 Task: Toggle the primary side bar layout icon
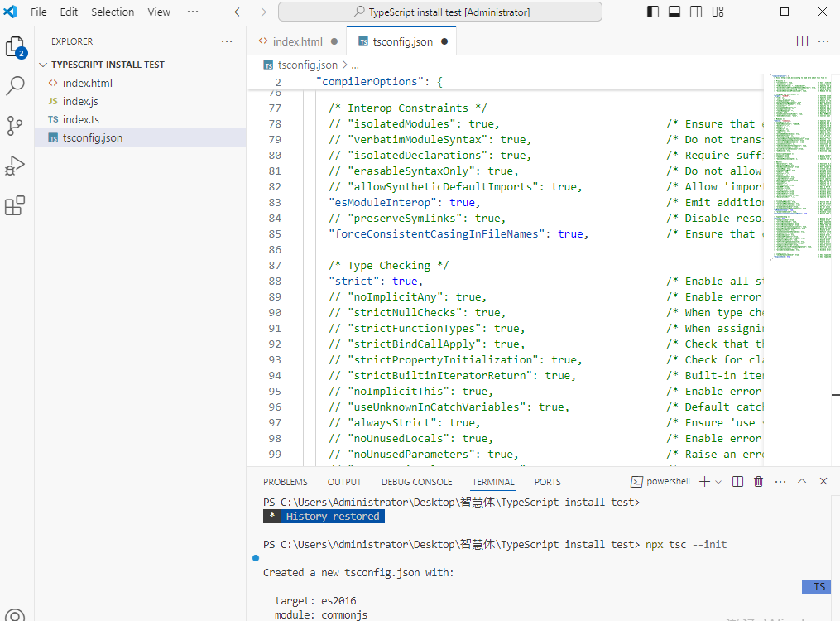click(x=653, y=12)
